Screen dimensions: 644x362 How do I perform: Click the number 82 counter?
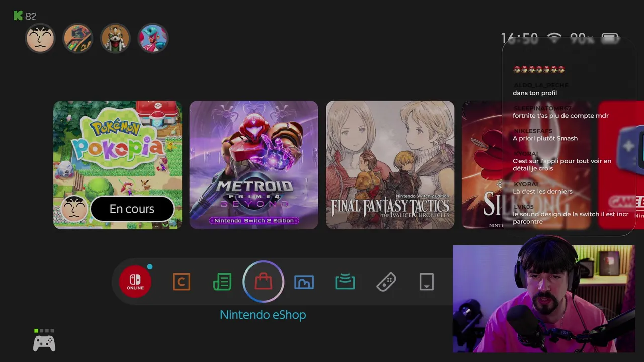pyautogui.click(x=31, y=16)
